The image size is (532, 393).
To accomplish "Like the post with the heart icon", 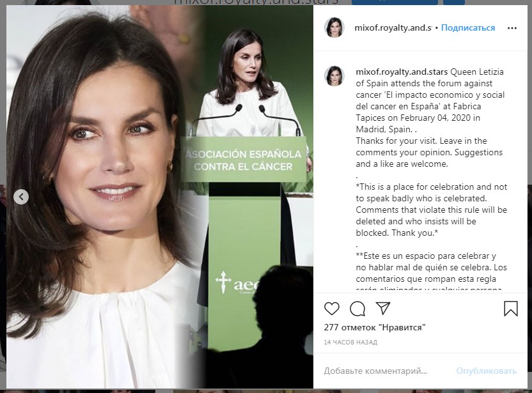I will (x=331, y=309).
